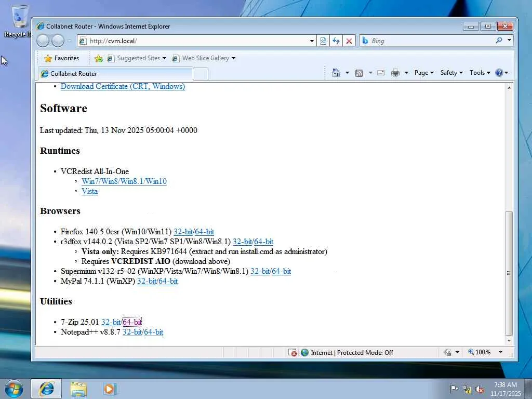Click the Back navigation button
The width and height of the screenshot is (532, 399).
click(x=43, y=41)
